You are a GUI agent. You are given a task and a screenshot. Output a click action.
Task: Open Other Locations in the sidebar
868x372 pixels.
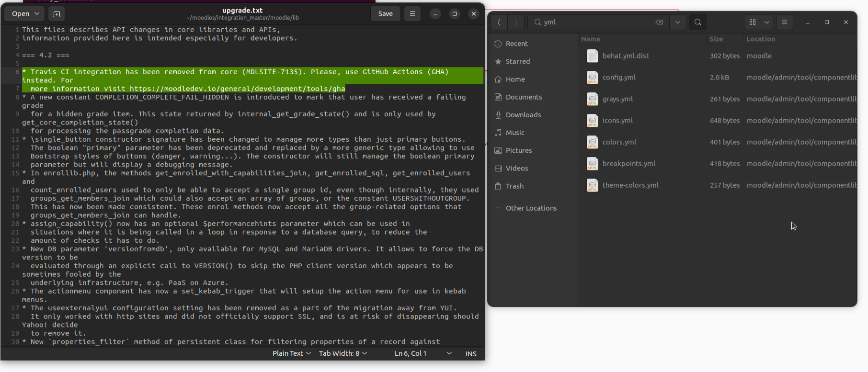tap(532, 208)
